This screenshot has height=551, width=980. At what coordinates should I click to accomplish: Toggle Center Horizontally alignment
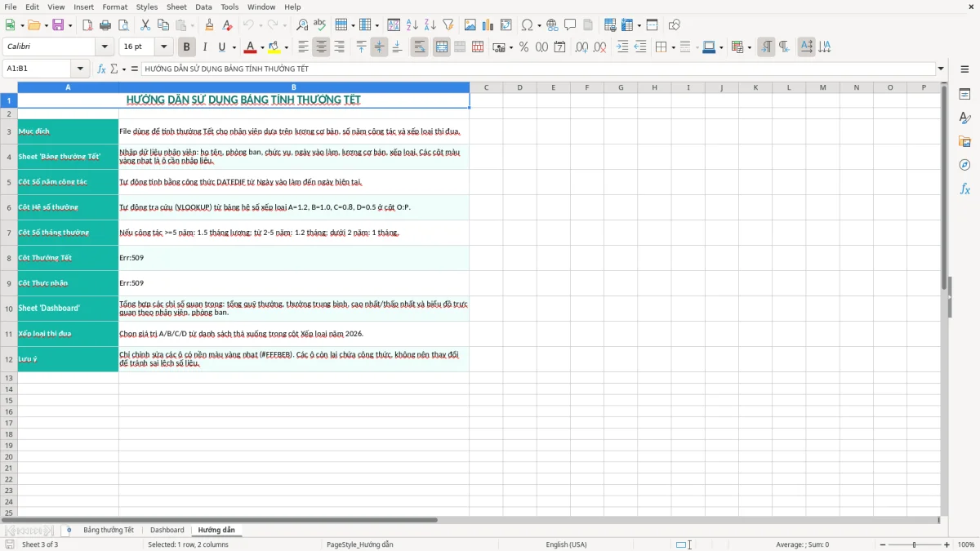point(321,47)
